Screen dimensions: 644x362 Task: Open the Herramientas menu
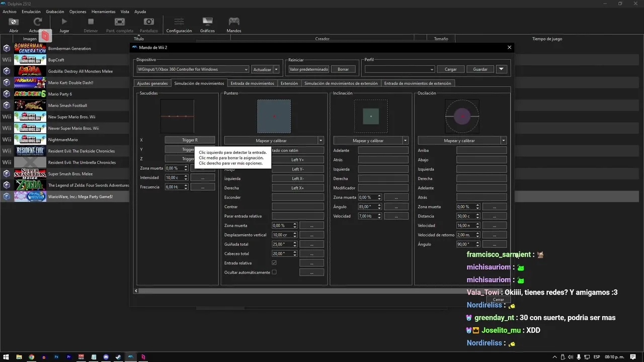[103, 12]
